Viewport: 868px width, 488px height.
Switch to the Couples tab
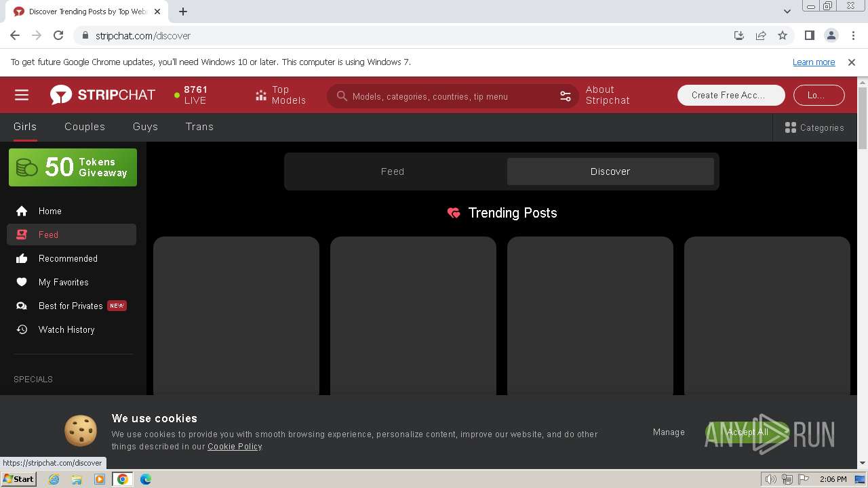pyautogui.click(x=85, y=127)
